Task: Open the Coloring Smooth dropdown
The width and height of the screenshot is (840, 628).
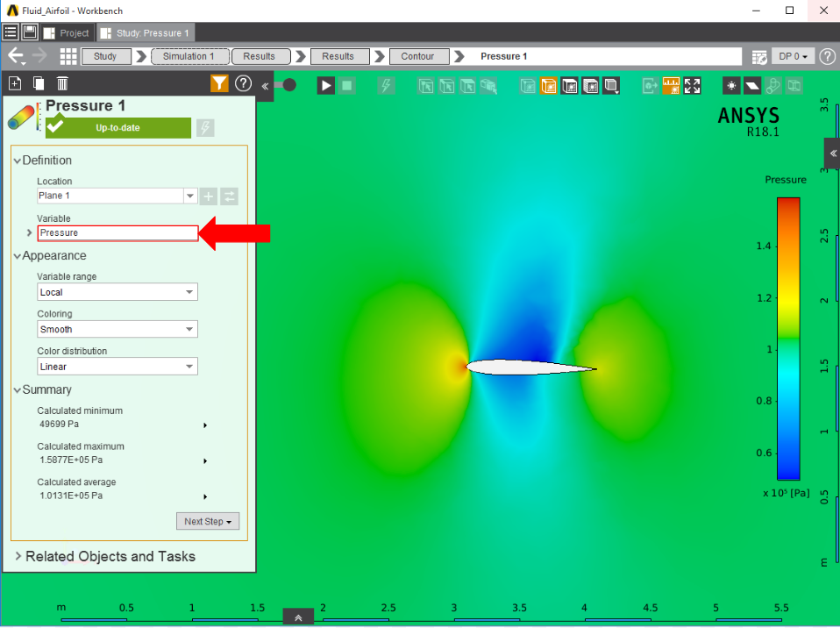Action: (x=117, y=329)
